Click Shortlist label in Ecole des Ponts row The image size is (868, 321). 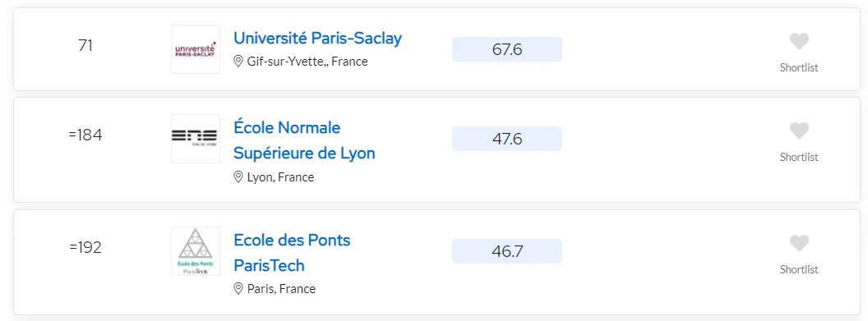pyautogui.click(x=799, y=269)
